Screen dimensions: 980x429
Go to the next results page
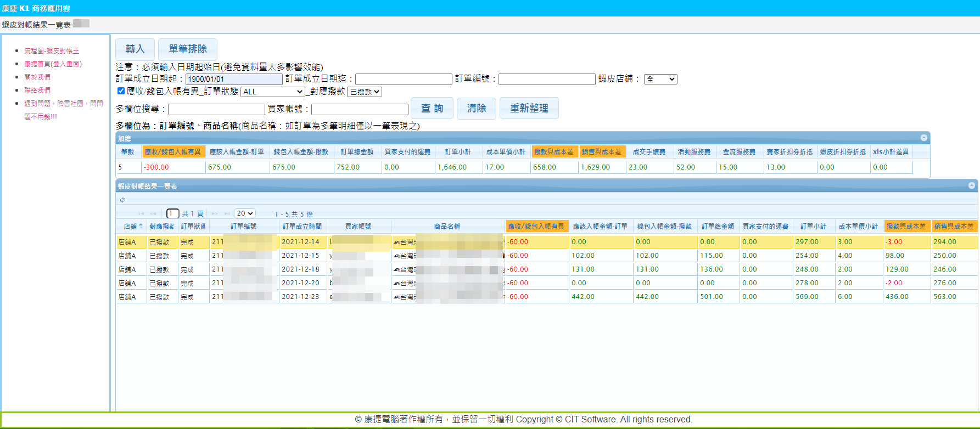tap(215, 214)
